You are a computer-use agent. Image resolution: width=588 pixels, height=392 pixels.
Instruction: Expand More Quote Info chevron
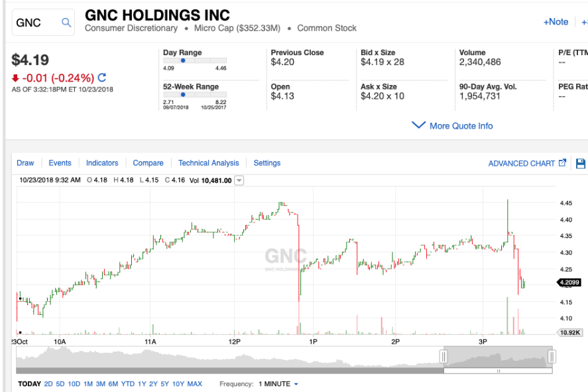point(418,125)
